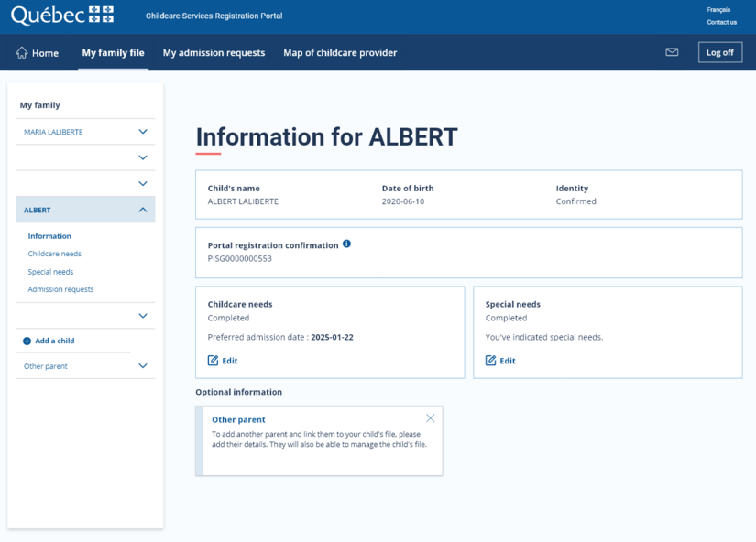Click the edit pencil icon under Special needs
The width and height of the screenshot is (756, 542).
point(491,361)
